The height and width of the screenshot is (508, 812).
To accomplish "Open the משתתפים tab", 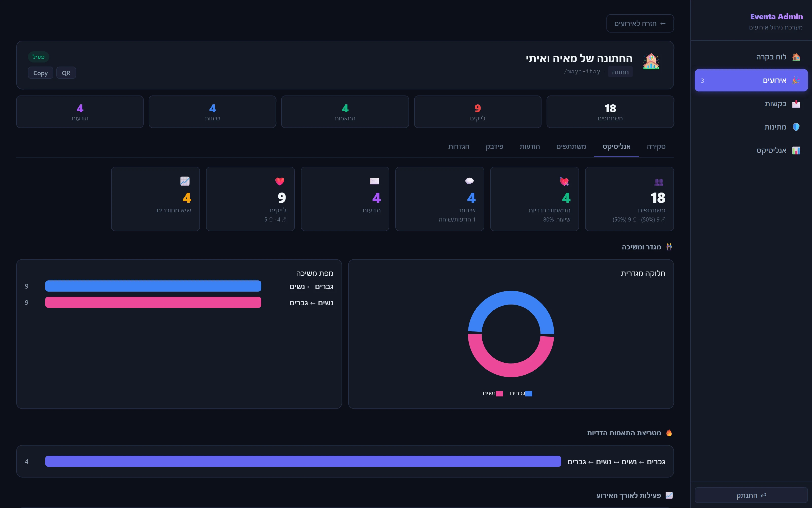I will pos(571,147).
